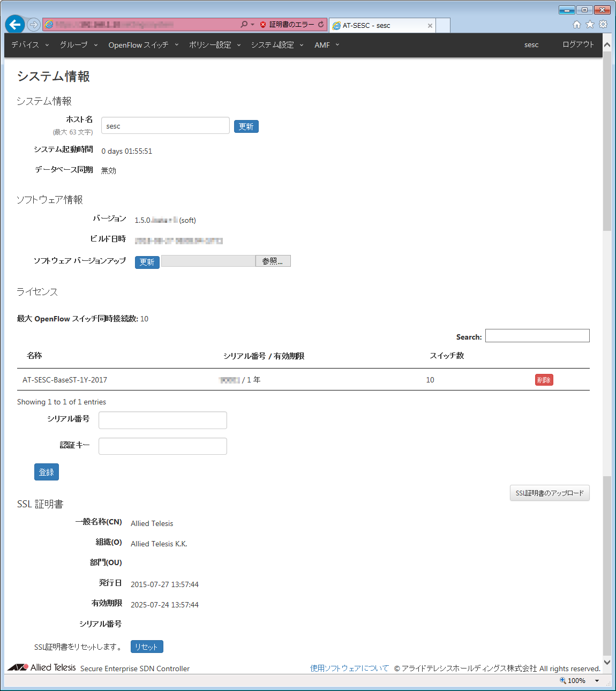Click データベース同期 value 無効
The height and width of the screenshot is (691, 616).
[x=109, y=170]
